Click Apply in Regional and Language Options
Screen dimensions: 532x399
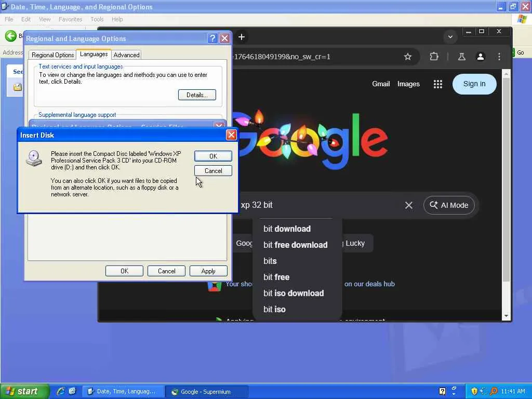(x=208, y=271)
